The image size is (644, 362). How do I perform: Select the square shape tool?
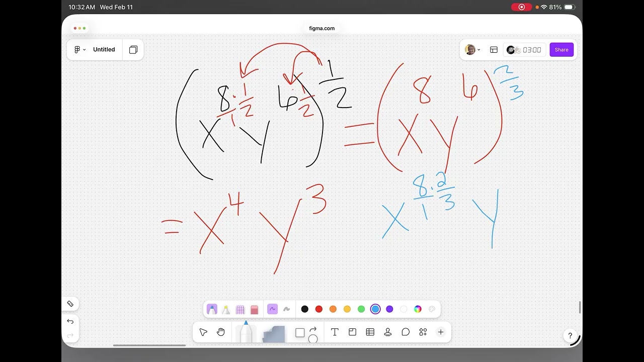tap(300, 333)
